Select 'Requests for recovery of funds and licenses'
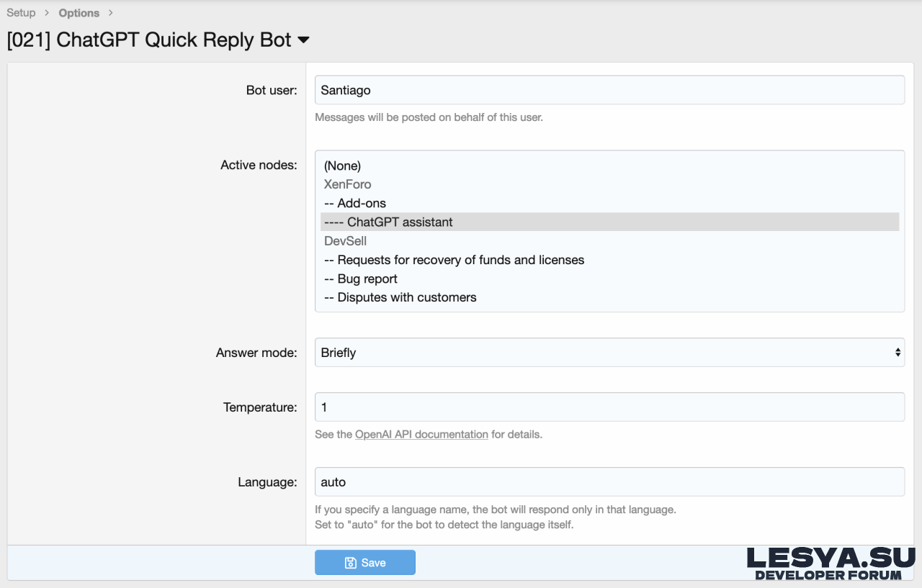The image size is (922, 588). pos(453,260)
